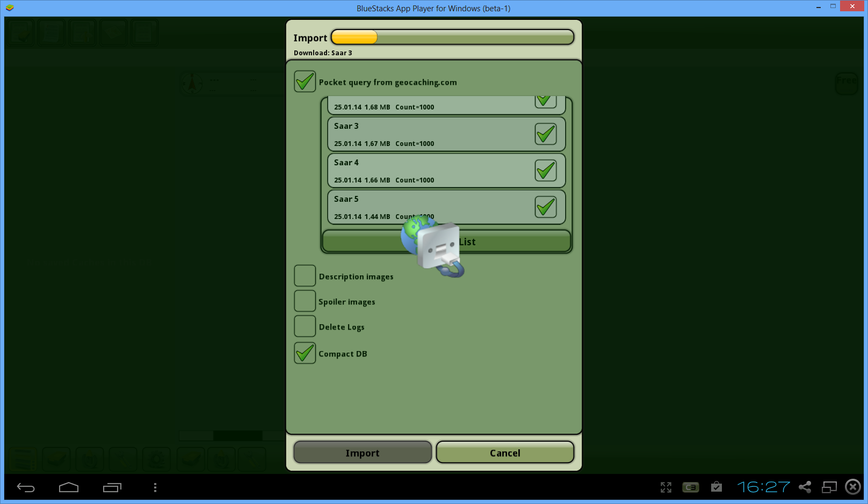Image resolution: width=868 pixels, height=504 pixels.
Task: Click '25.01.14 1,66 MB Count=1000' details
Action: tap(384, 180)
